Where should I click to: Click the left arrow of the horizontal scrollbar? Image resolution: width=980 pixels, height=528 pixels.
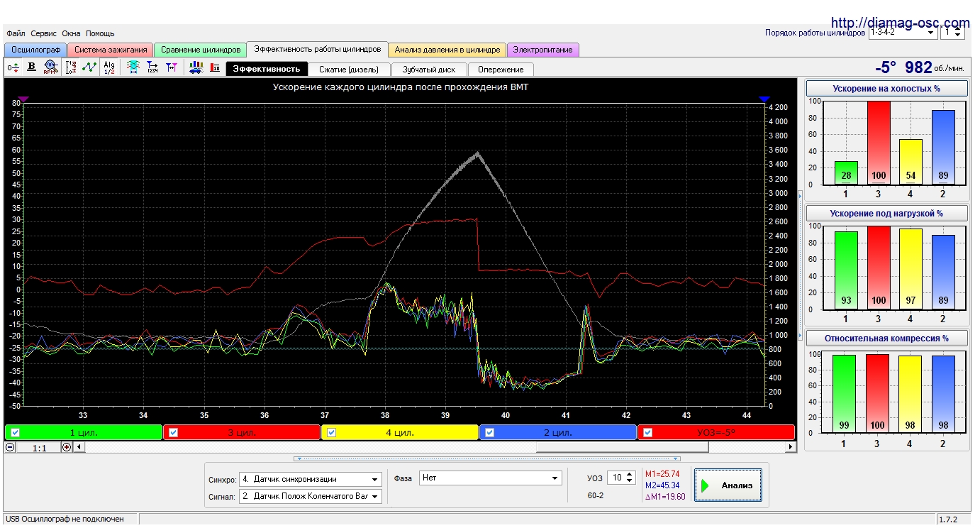click(x=79, y=448)
